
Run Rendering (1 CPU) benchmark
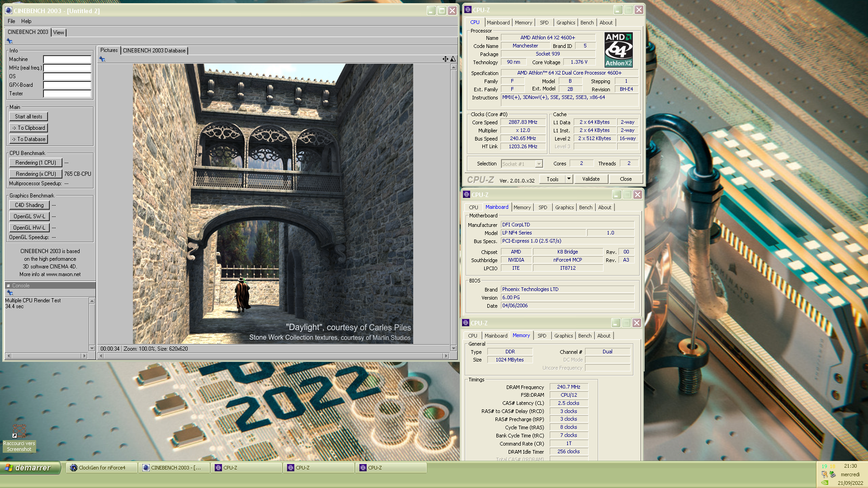[36, 163]
